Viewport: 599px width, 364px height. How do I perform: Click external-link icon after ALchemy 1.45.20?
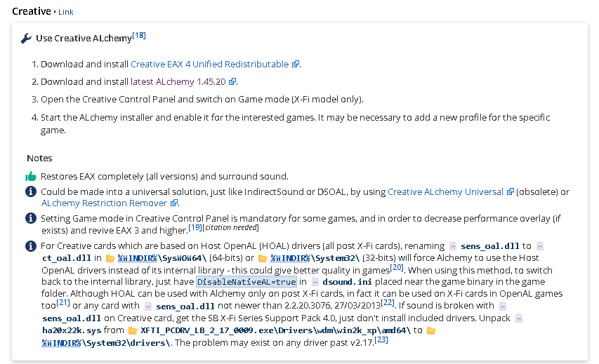232,81
